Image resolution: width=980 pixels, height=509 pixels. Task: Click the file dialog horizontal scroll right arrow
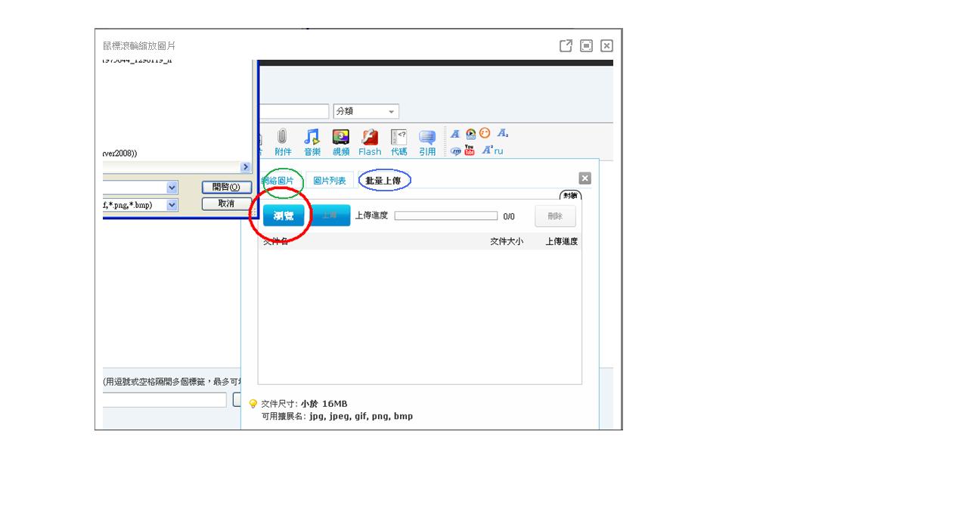tap(246, 167)
